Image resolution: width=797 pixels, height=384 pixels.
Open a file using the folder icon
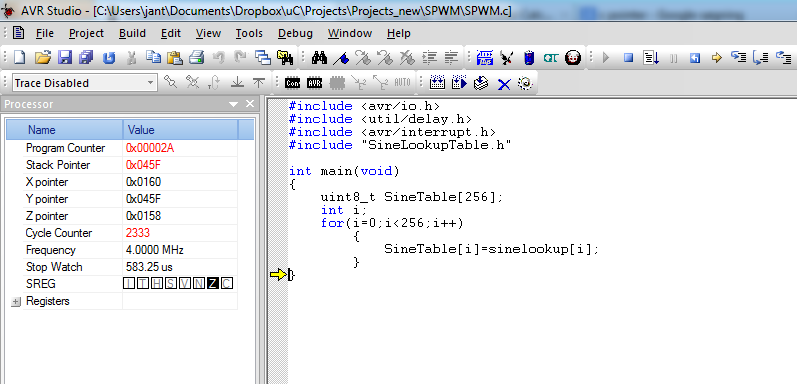[43, 57]
